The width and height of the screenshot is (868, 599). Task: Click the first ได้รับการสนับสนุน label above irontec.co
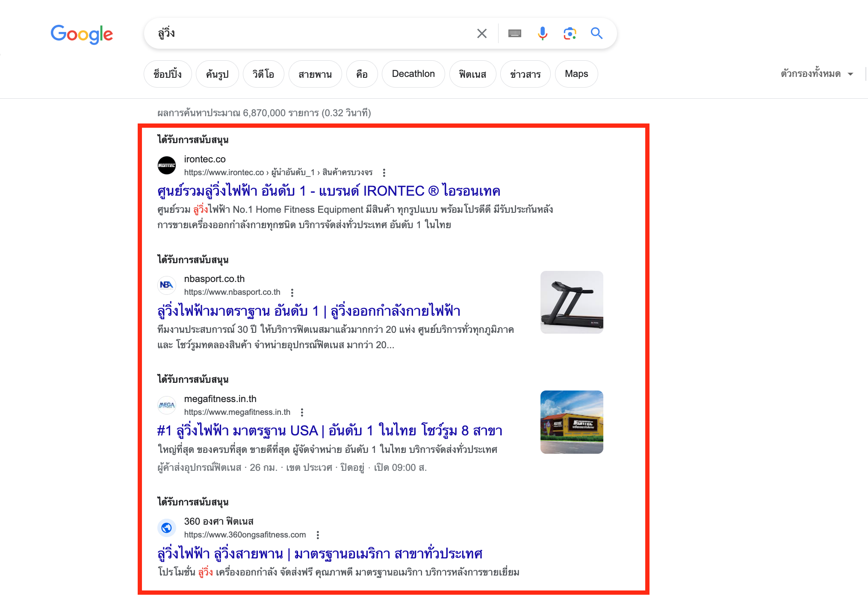click(x=193, y=140)
